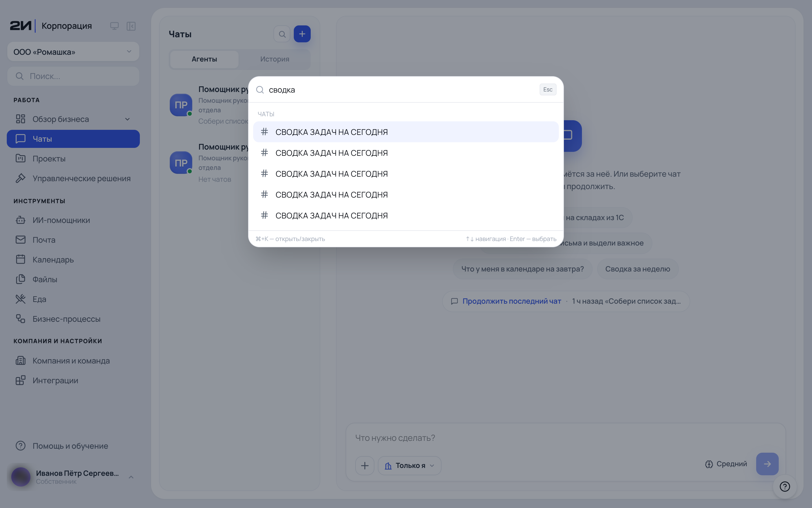Add an attachment with the plus button
The image size is (812, 508).
[365, 465]
